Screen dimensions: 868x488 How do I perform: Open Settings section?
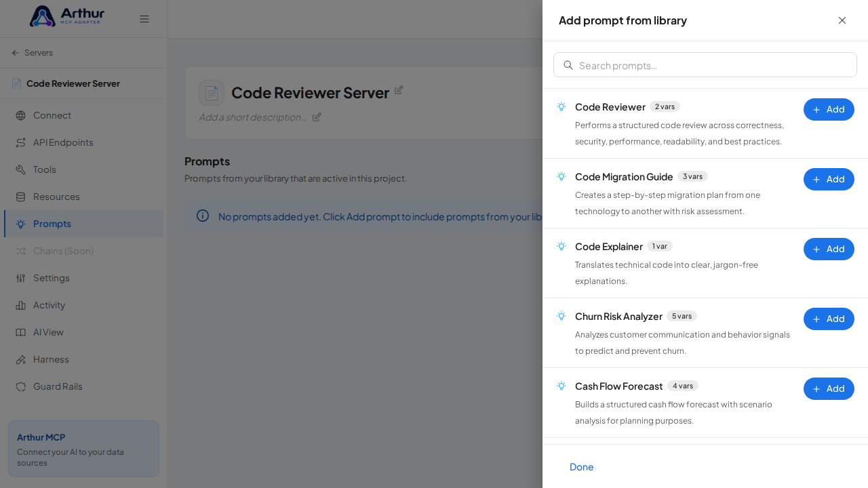(83, 278)
